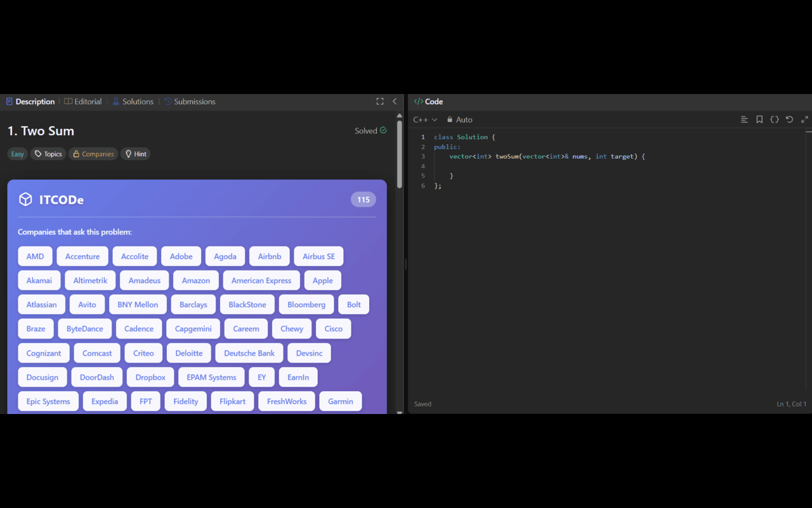Open the Submissions tab
Image resolution: width=812 pixels, height=508 pixels.
click(190, 102)
